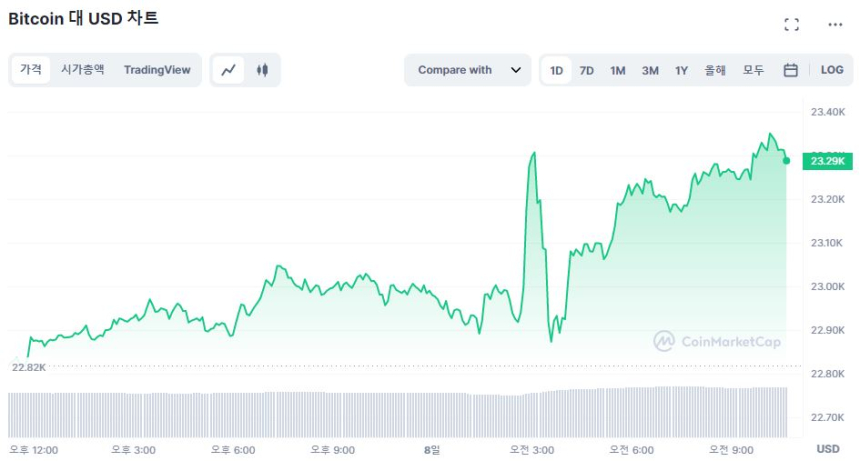The height and width of the screenshot is (461, 860).
Task: Select the 7D time range
Action: [x=587, y=70]
